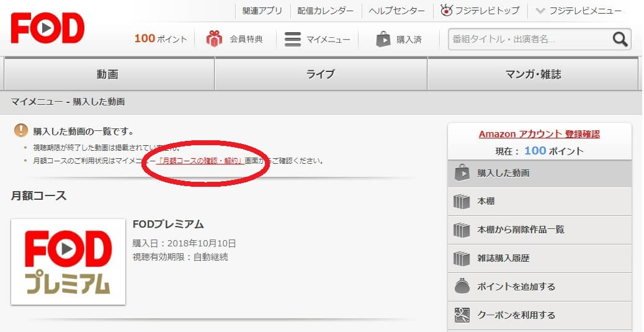Select 雑誌購入履歴 in sidebar

coord(540,258)
